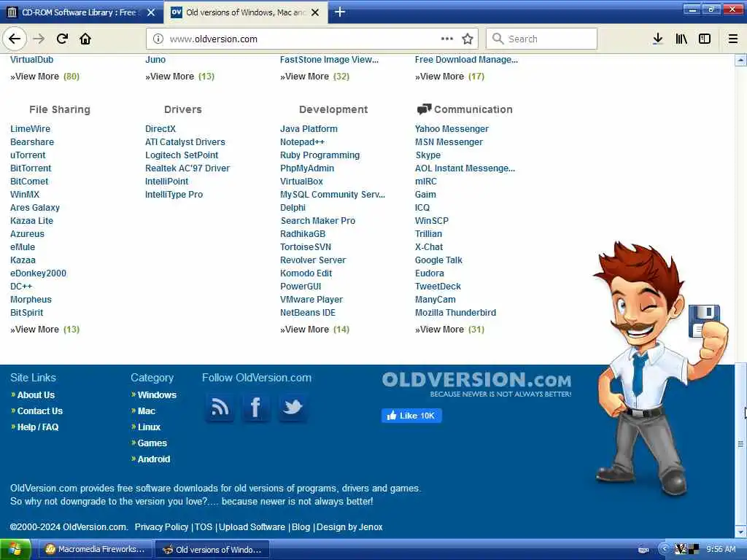Select the Linux category in footer
747x560 pixels.
click(x=149, y=427)
